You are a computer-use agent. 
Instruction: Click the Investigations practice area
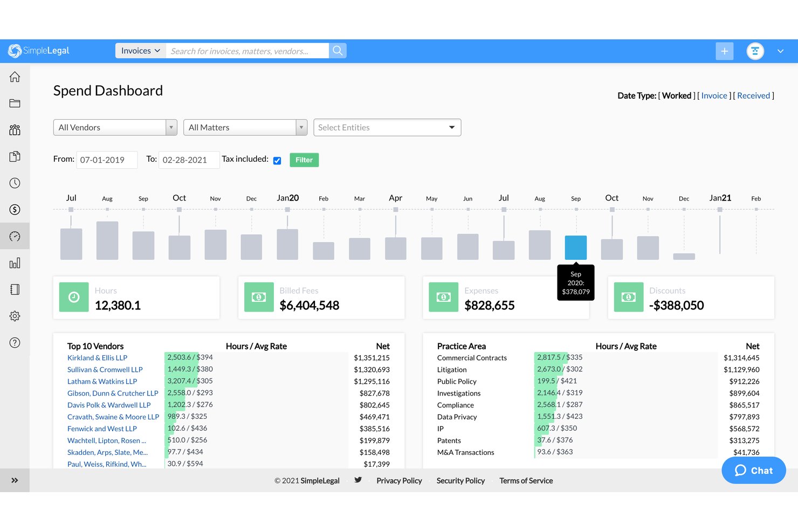pyautogui.click(x=459, y=393)
